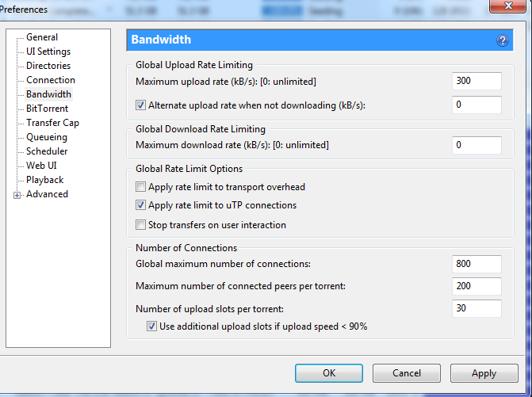
Task: Open the Connection settings page
Action: pyautogui.click(x=51, y=80)
